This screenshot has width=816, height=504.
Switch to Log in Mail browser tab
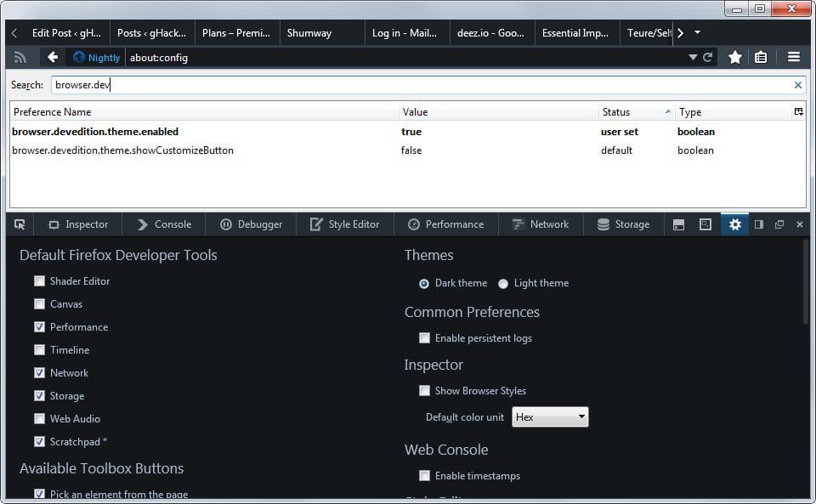point(407,33)
